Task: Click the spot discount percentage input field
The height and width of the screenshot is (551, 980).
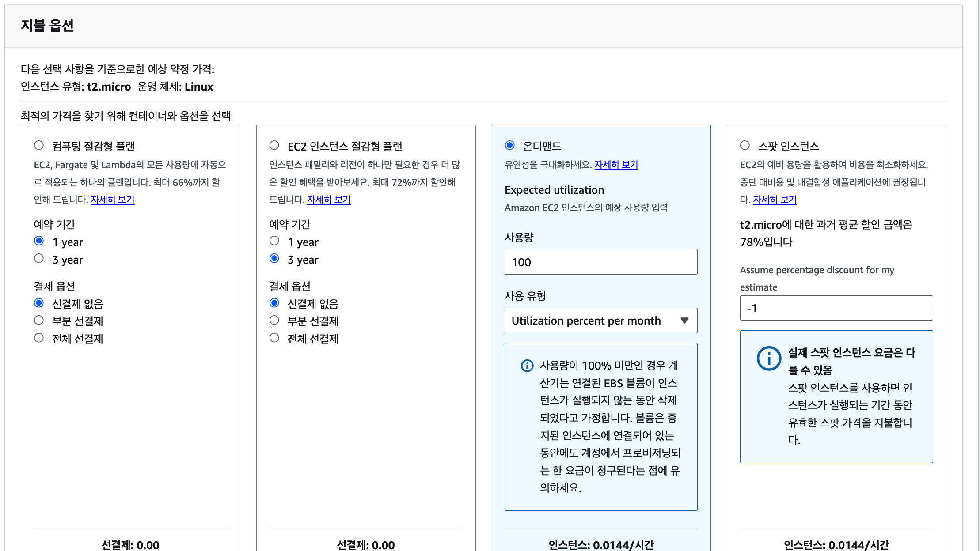Action: pyautogui.click(x=836, y=308)
